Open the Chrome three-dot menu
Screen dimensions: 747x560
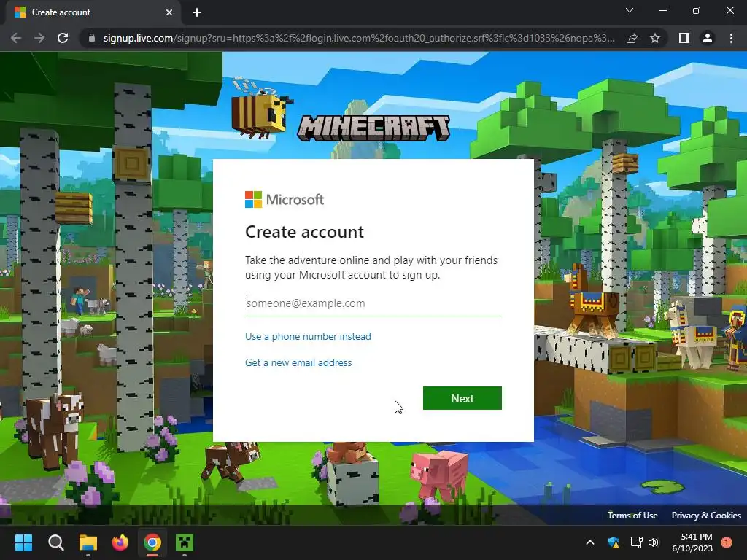click(731, 38)
